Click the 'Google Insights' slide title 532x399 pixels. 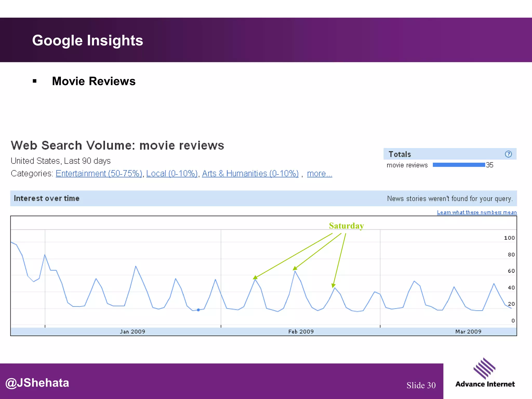tap(88, 40)
